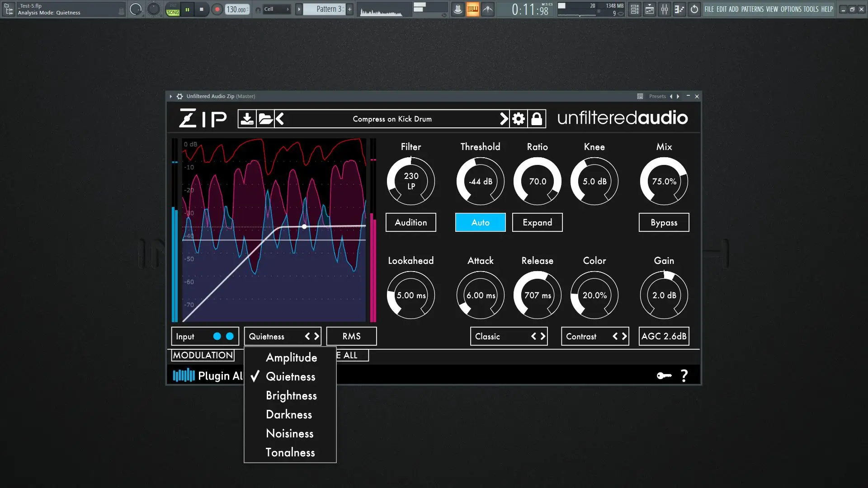The height and width of the screenshot is (488, 868).
Task: Click the Audition button
Action: point(410,222)
